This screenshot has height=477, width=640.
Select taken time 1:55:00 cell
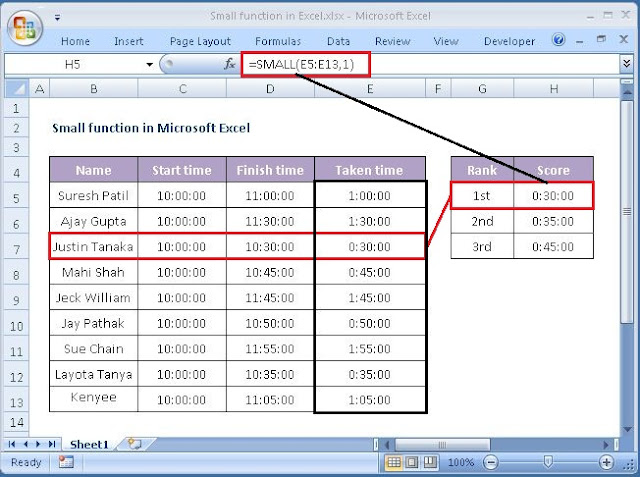click(370, 348)
